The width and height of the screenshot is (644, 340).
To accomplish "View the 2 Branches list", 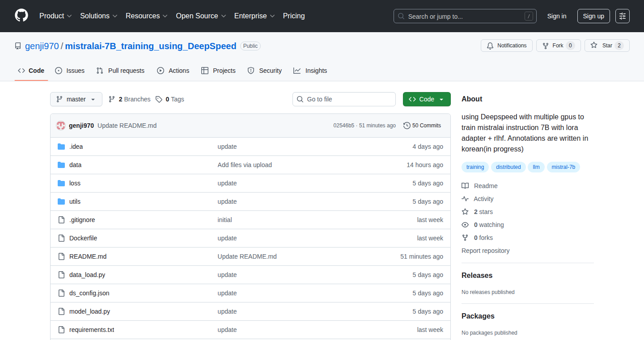I will [x=129, y=99].
